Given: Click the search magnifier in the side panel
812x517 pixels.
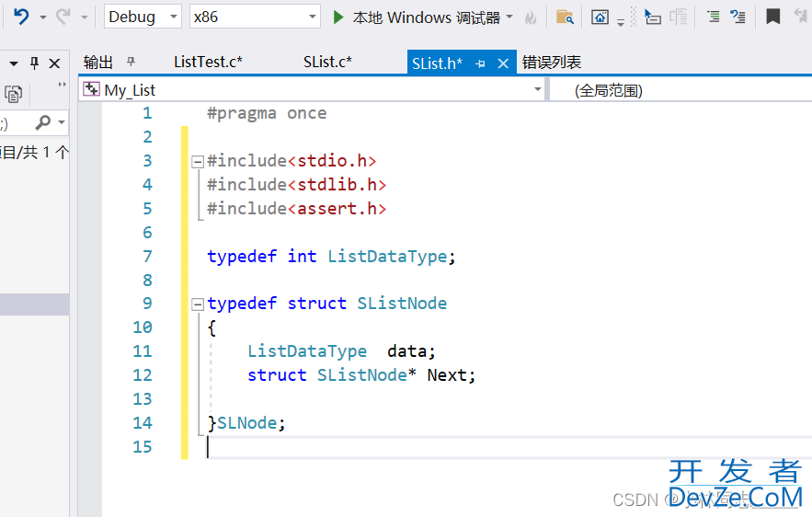Looking at the screenshot, I should click(42, 122).
